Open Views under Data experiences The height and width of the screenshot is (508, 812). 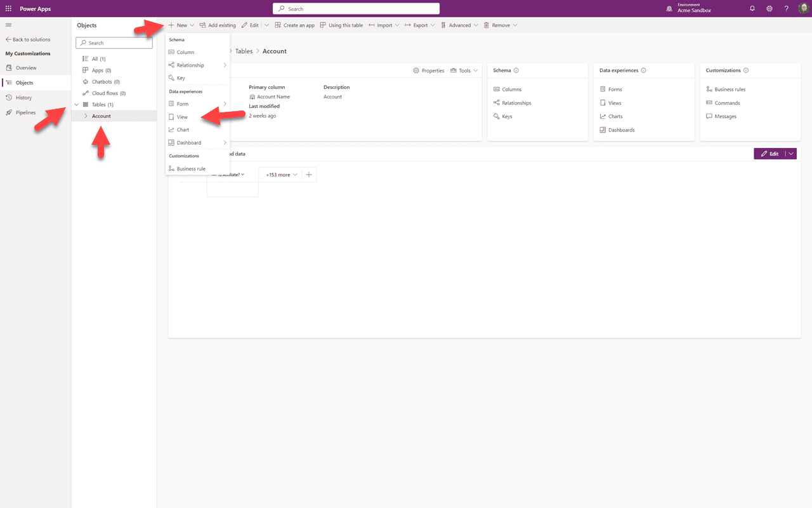(613, 102)
